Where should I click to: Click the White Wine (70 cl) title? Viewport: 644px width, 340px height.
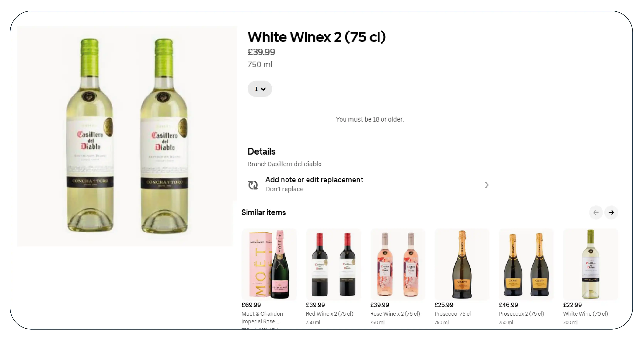coord(585,314)
